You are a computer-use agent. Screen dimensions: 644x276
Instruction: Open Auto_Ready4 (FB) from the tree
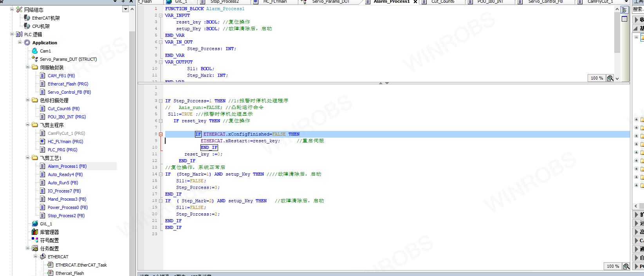tap(65, 174)
